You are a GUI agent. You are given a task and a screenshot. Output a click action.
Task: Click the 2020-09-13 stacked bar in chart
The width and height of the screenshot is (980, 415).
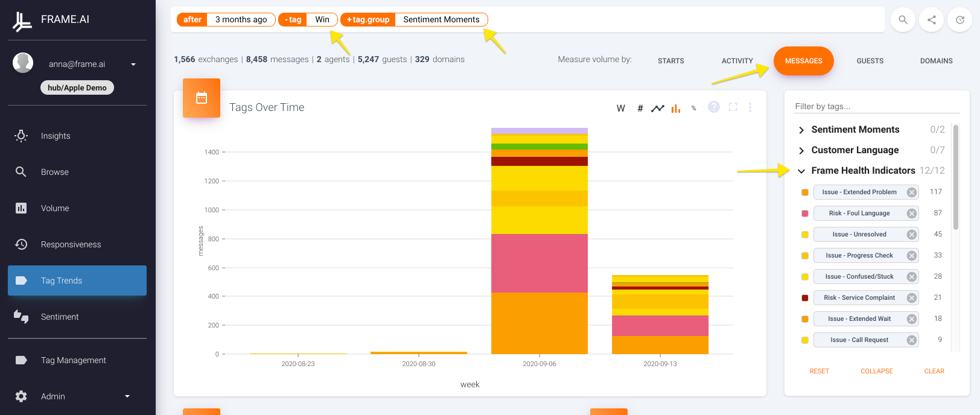tap(660, 315)
